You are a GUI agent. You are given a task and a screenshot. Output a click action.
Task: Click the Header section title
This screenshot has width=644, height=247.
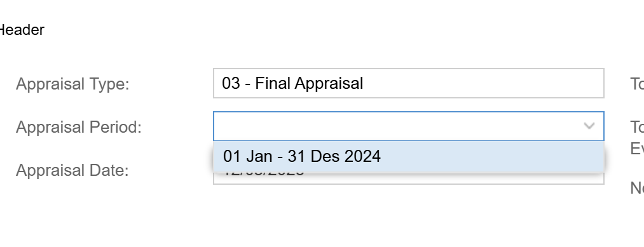pos(22,30)
